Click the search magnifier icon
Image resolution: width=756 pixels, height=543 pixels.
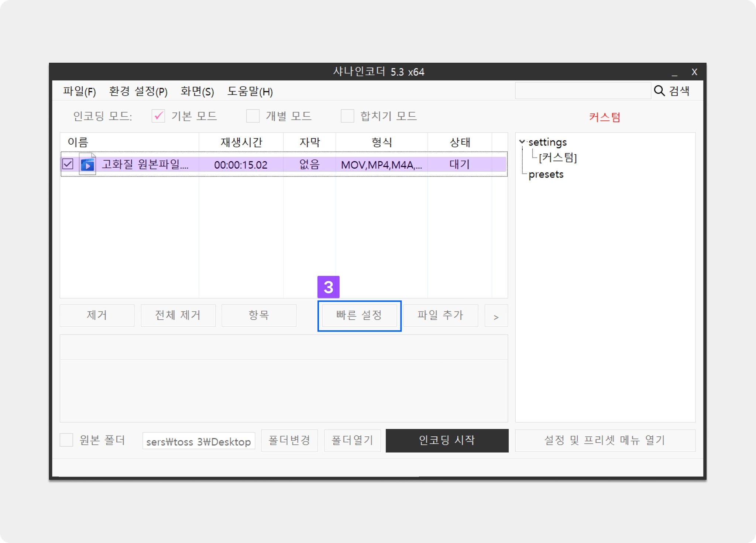659,91
